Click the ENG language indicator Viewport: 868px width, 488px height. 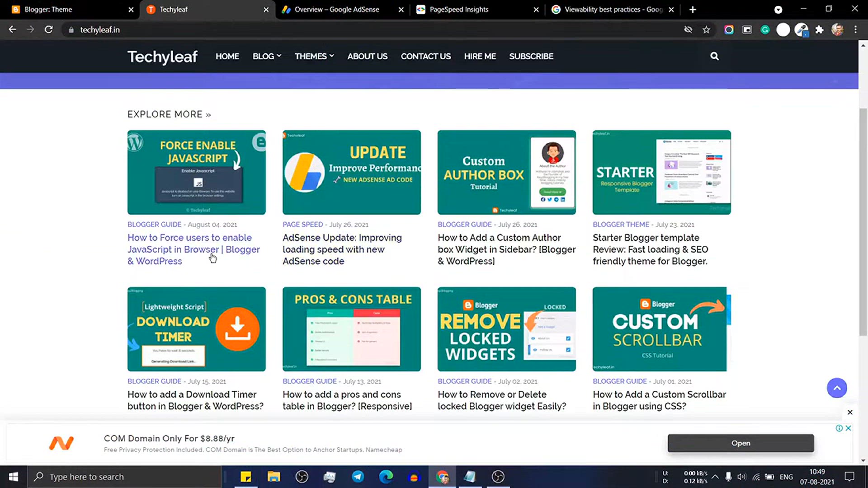(786, 477)
